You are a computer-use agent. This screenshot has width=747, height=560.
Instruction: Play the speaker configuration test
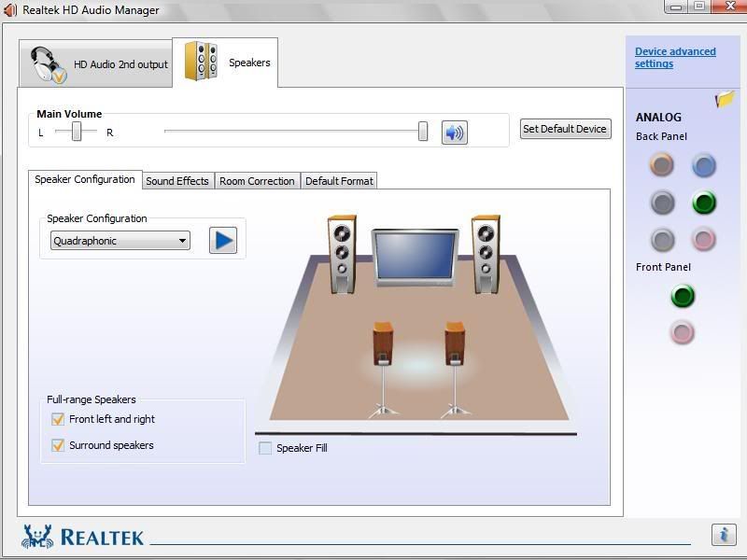223,241
